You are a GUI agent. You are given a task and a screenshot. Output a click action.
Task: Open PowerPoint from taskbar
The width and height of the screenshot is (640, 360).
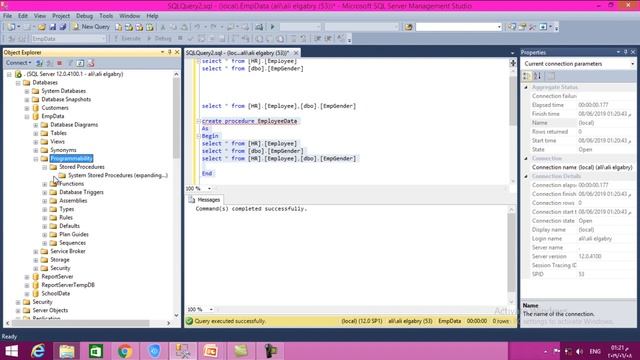click(x=211, y=351)
